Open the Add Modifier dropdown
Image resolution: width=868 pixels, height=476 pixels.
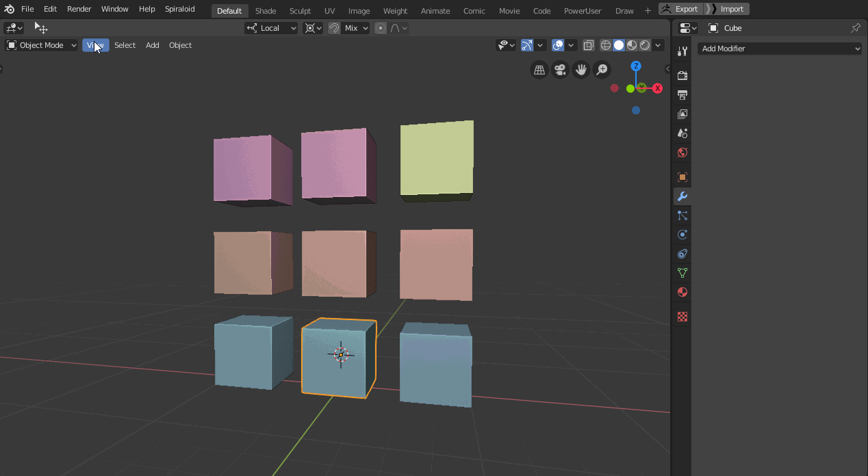point(780,49)
